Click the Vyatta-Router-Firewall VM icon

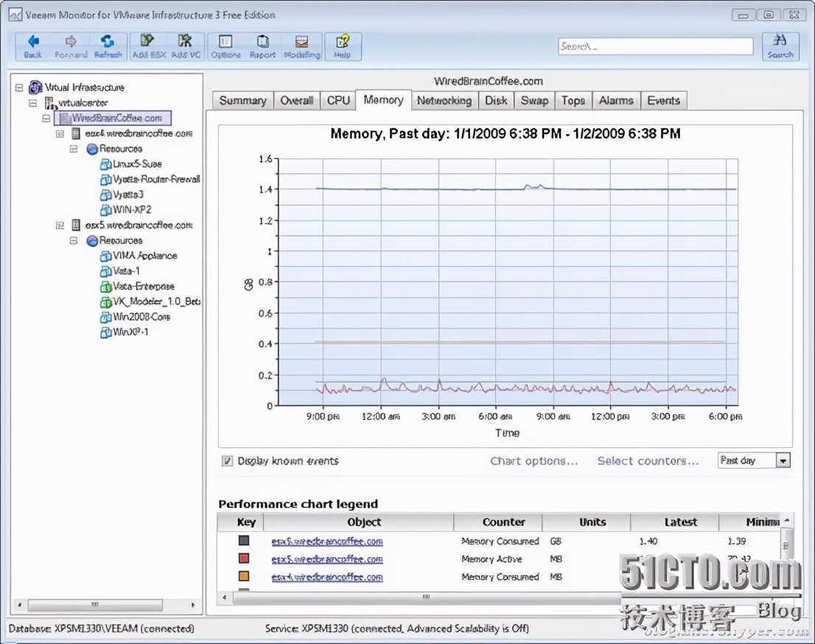(105, 179)
